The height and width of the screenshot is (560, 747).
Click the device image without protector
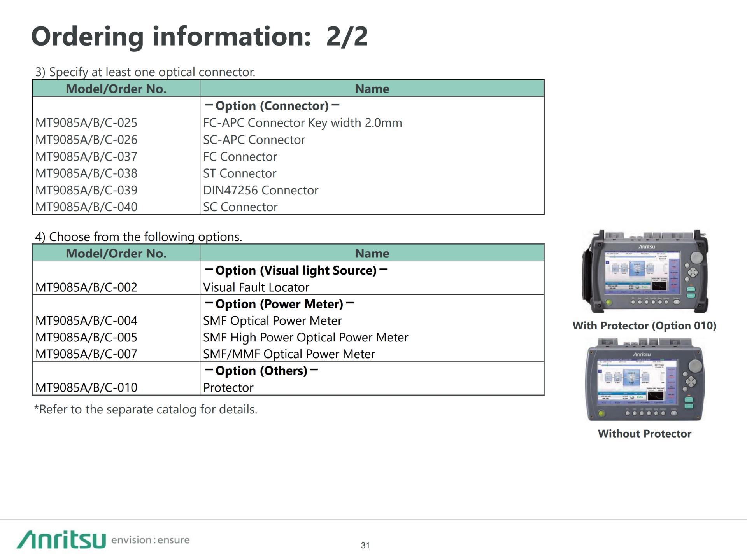click(645, 380)
